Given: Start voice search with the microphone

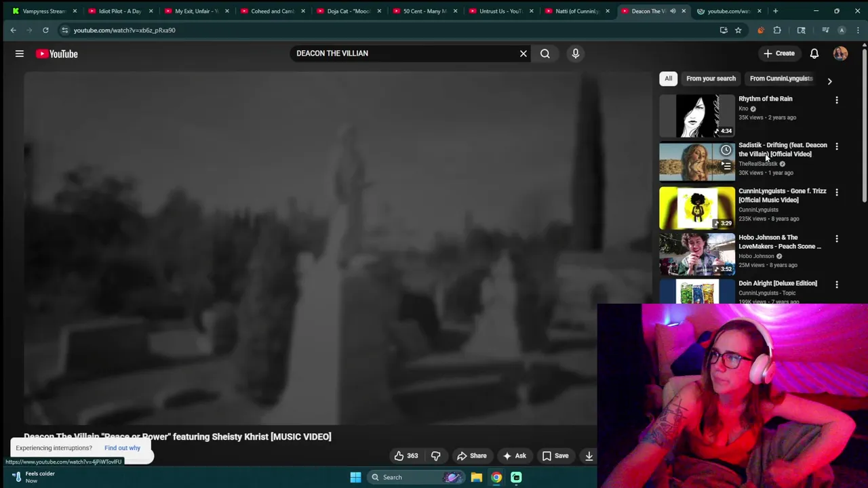Looking at the screenshot, I should pyautogui.click(x=576, y=54).
